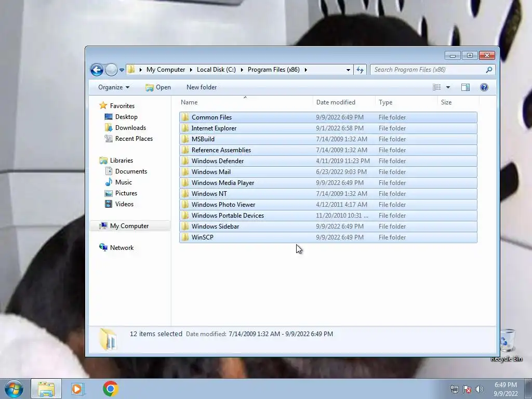Show the preview pane
Screen dimensions: 532x399
tap(465, 87)
